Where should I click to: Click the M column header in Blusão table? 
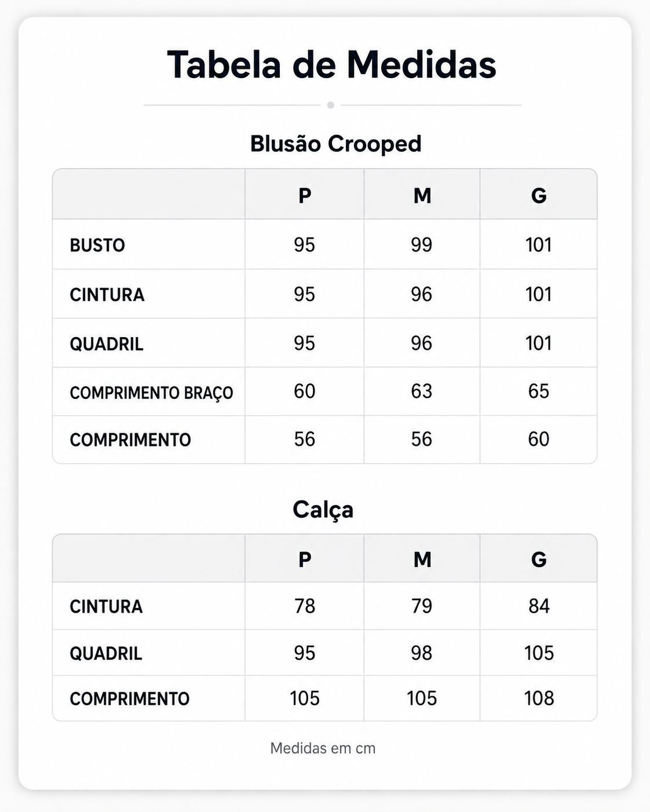point(422,196)
